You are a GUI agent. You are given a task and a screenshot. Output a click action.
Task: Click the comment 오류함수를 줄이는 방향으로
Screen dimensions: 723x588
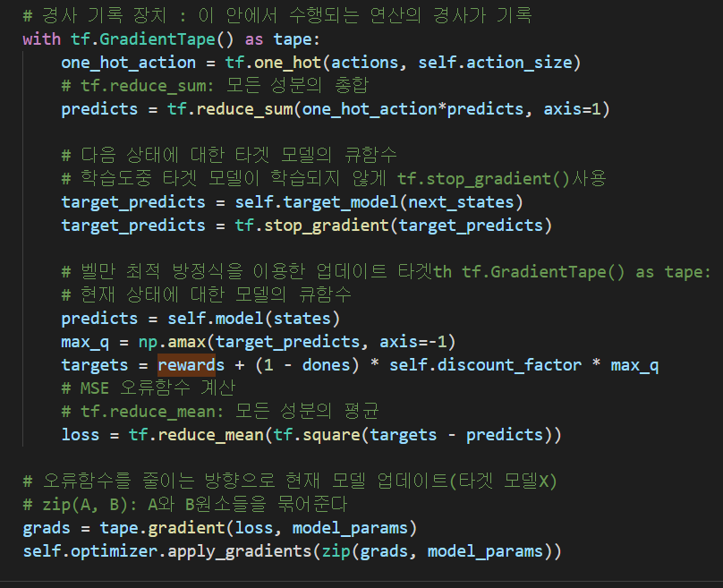click(x=290, y=481)
